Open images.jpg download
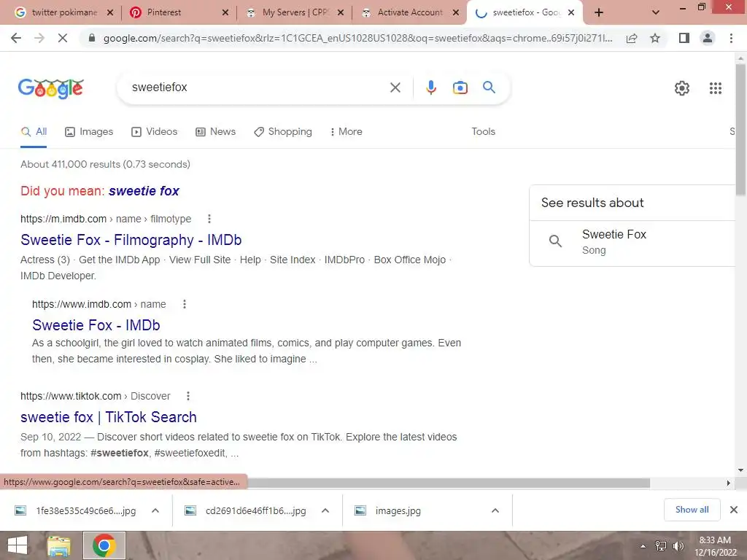Screen dimensions: 747x560 388,510
